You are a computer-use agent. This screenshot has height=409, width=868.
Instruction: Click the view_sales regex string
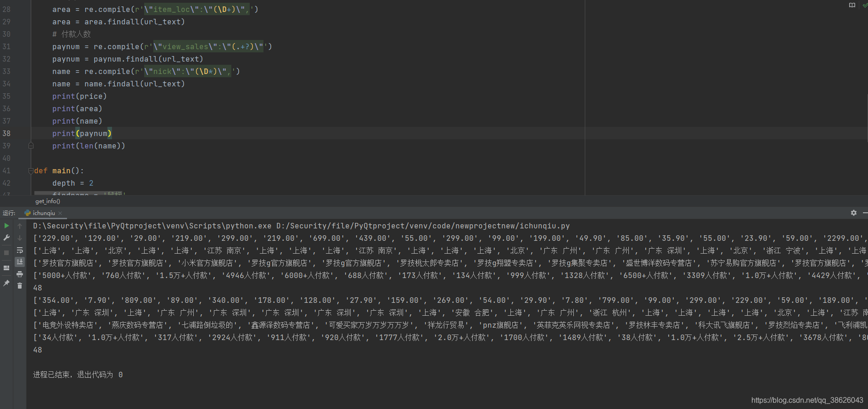pyautogui.click(x=208, y=46)
